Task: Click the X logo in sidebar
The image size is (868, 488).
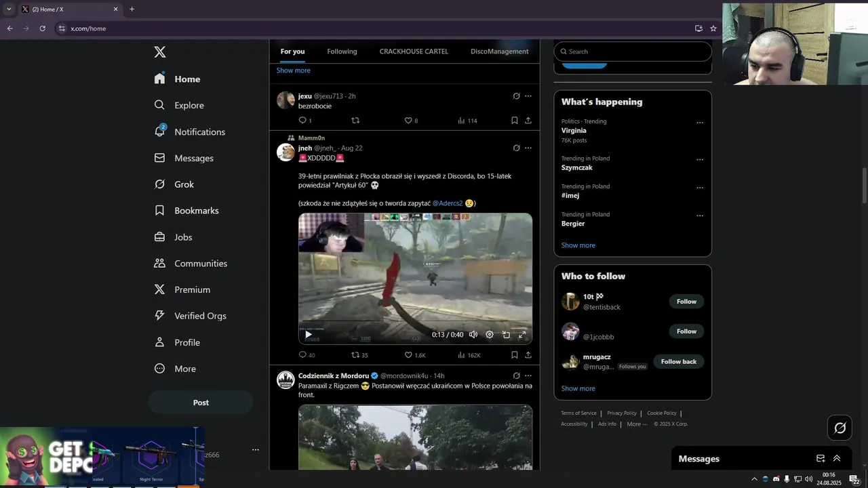Action: coord(160,52)
